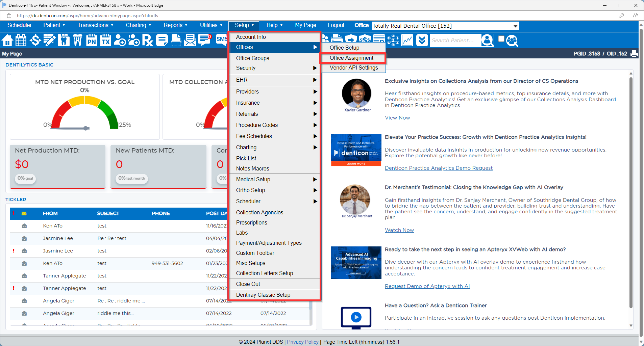The image size is (644, 346).
Task: Click the group search magnifier icon
Action: tap(512, 41)
